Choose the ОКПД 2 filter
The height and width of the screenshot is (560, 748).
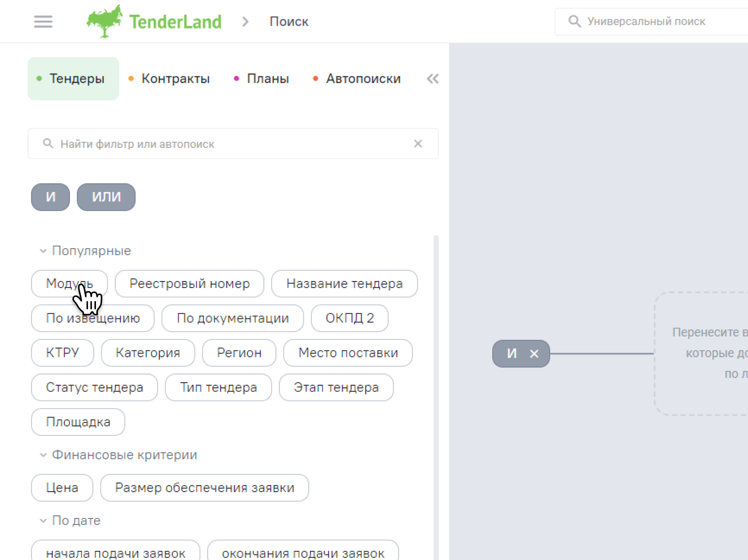point(349,318)
